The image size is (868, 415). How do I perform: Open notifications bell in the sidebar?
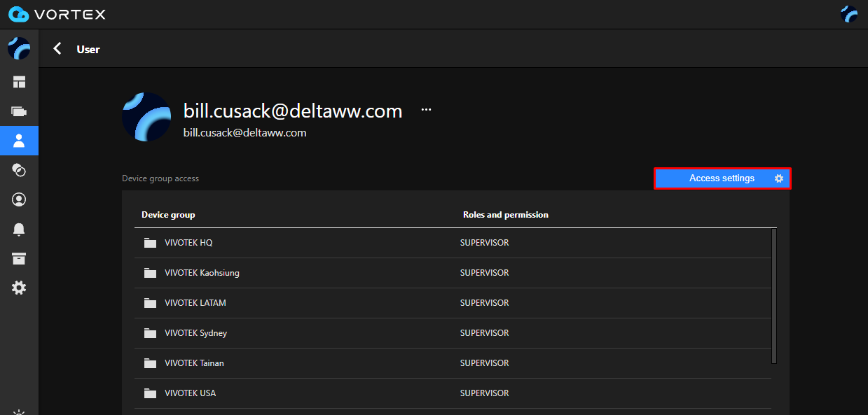click(x=19, y=230)
